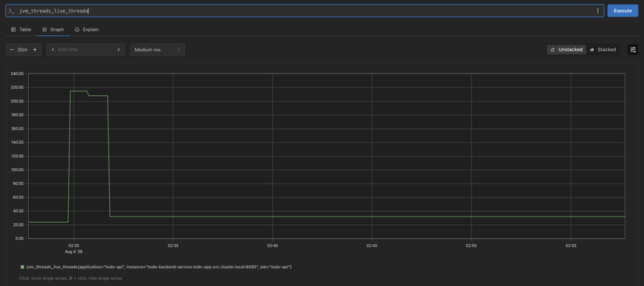Screen dimensions: 644x286
Task: Open the Table tab
Action: (21, 30)
